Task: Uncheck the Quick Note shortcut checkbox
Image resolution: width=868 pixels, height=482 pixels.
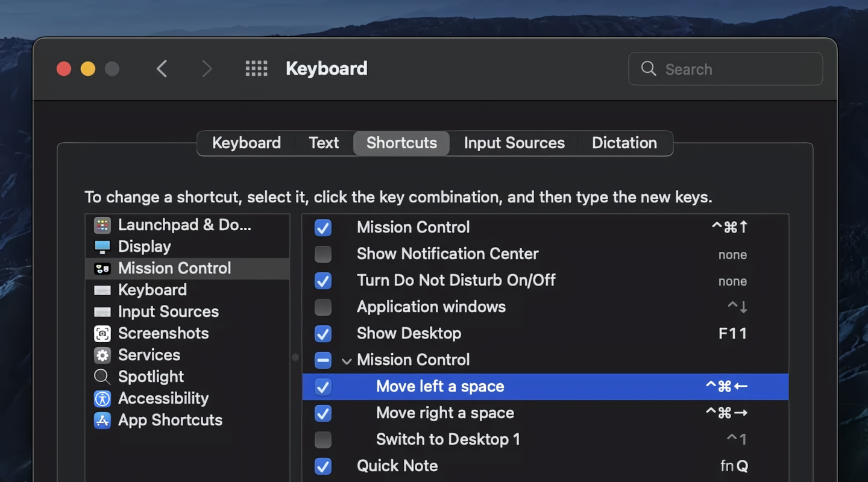Action: (323, 466)
